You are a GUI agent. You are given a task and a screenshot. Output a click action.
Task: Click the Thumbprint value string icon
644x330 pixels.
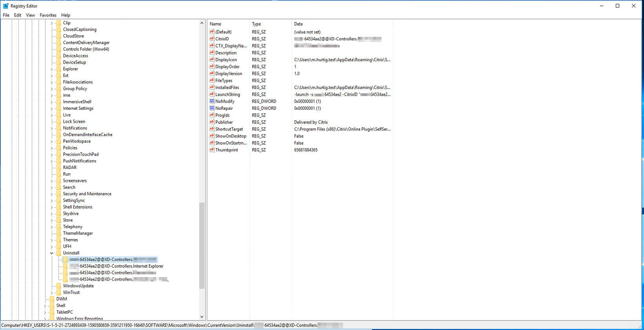pyautogui.click(x=212, y=150)
